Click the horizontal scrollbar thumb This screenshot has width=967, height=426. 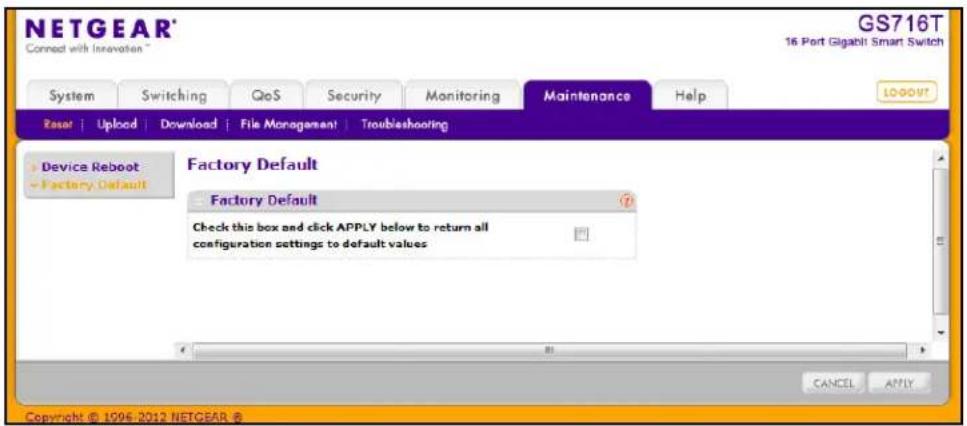[549, 350]
